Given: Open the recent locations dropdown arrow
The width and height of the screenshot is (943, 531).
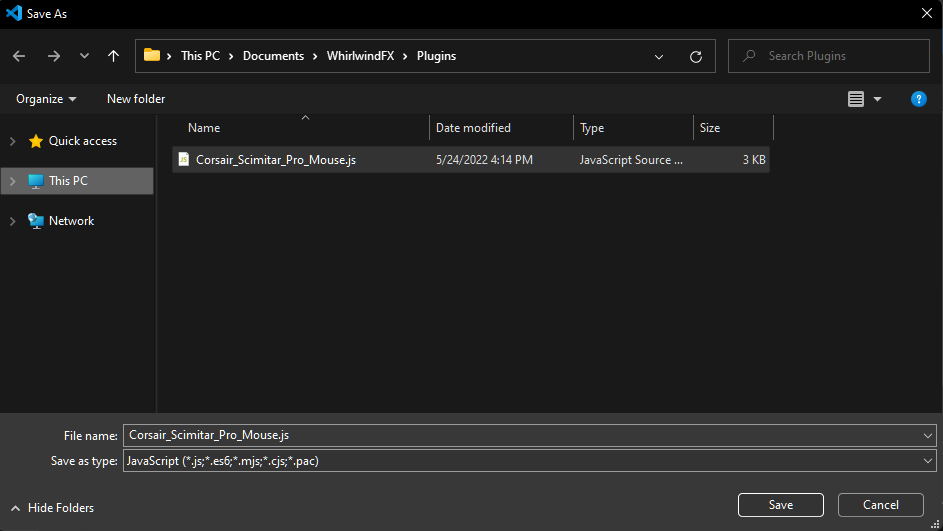Looking at the screenshot, I should (x=84, y=56).
